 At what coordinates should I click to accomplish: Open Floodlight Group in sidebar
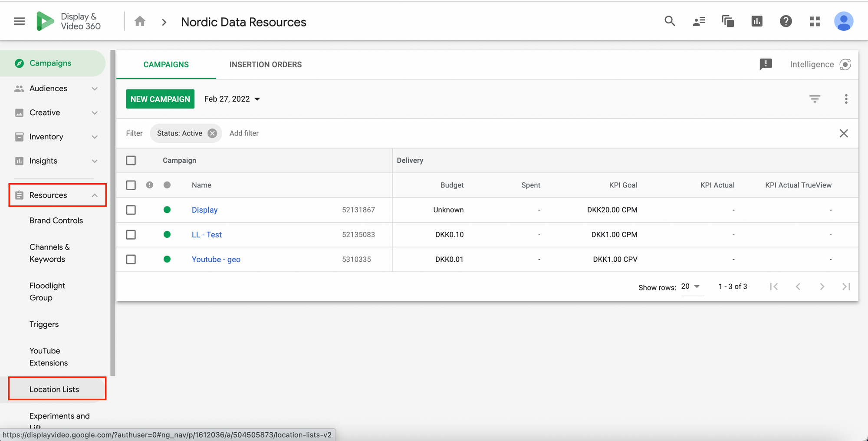tap(47, 292)
